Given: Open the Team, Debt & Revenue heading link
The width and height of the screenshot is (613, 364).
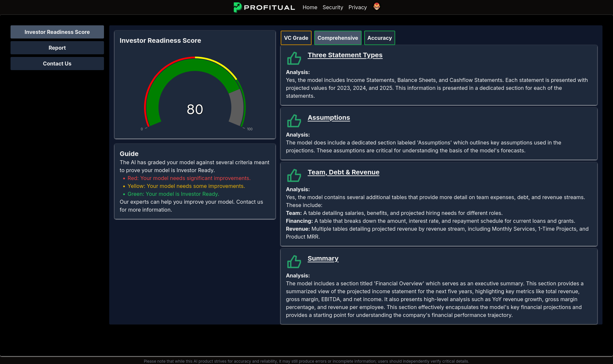Looking at the screenshot, I should (344, 172).
